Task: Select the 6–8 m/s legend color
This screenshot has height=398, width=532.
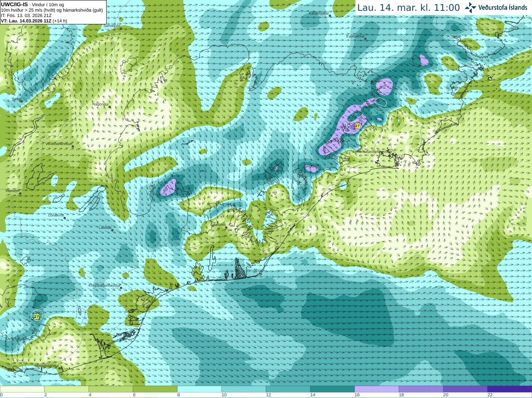Action: click(155, 389)
